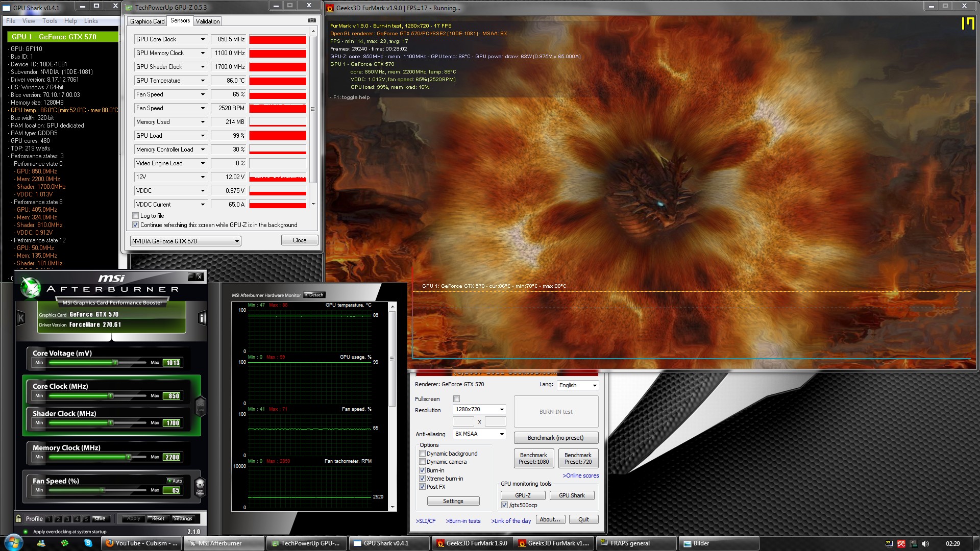This screenshot has height=551, width=980.
Task: Detach the Afterburner Hardware Monitor
Action: pos(314,295)
